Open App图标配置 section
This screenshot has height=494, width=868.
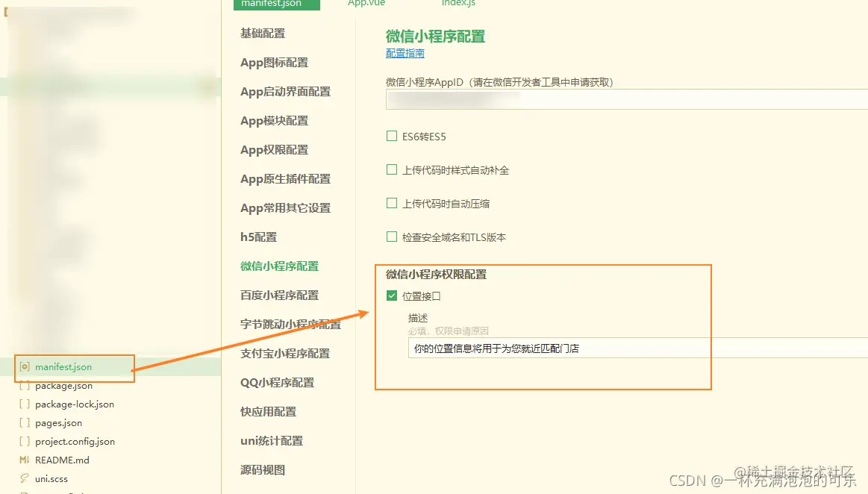pyautogui.click(x=275, y=63)
